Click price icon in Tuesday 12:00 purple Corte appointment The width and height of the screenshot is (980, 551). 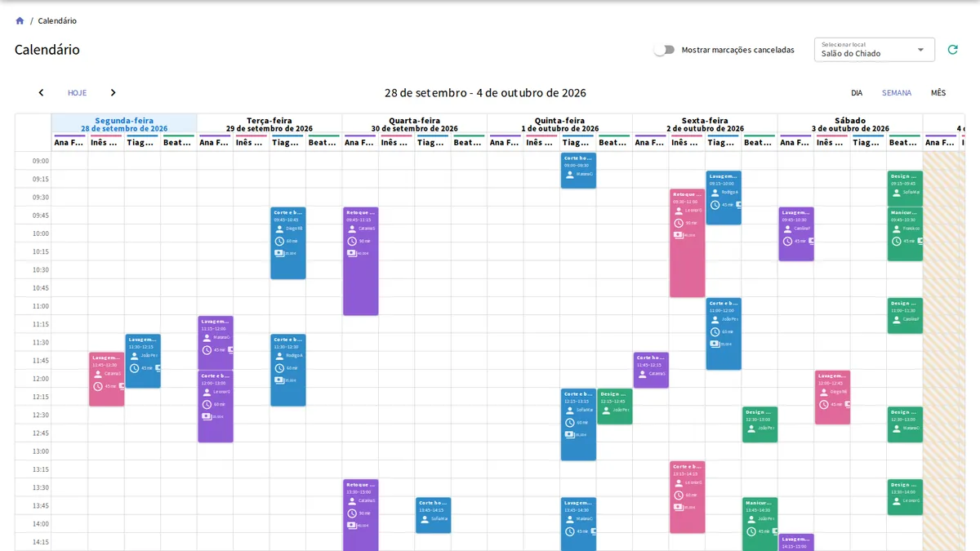(x=207, y=416)
